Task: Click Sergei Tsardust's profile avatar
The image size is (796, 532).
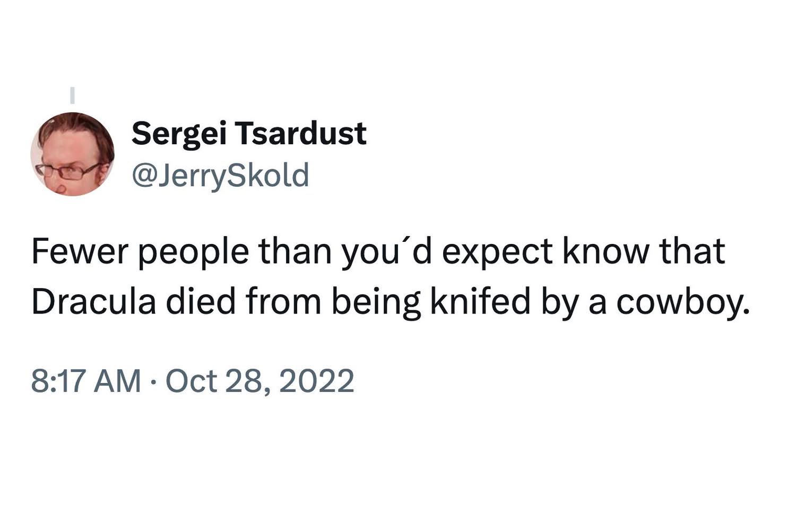Action: pos(73,154)
